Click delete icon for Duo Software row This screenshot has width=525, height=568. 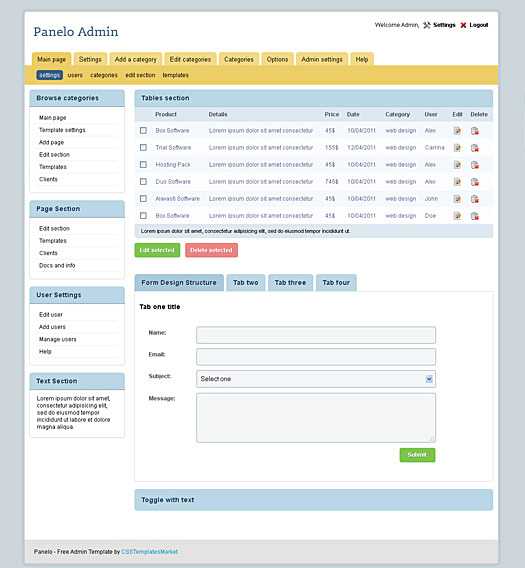point(475,182)
